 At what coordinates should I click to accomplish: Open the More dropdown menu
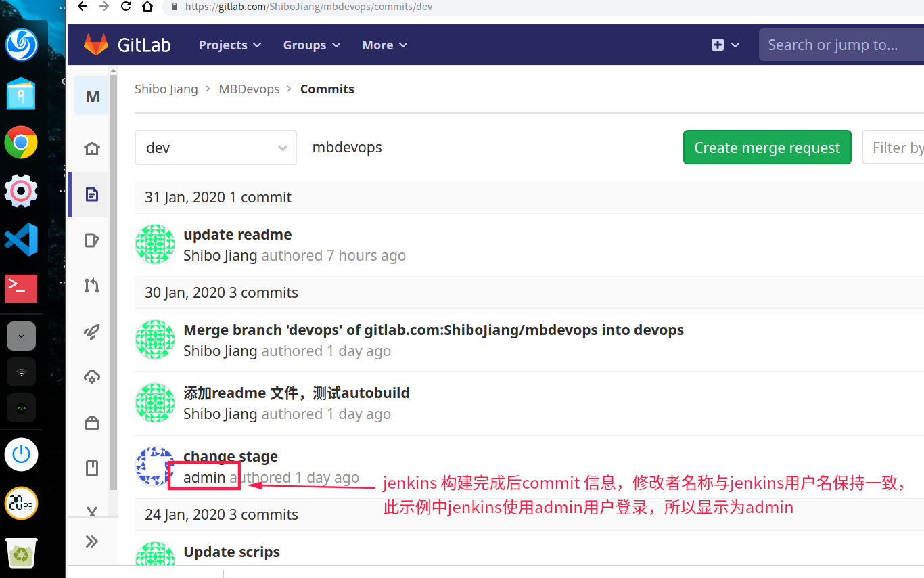click(x=385, y=45)
